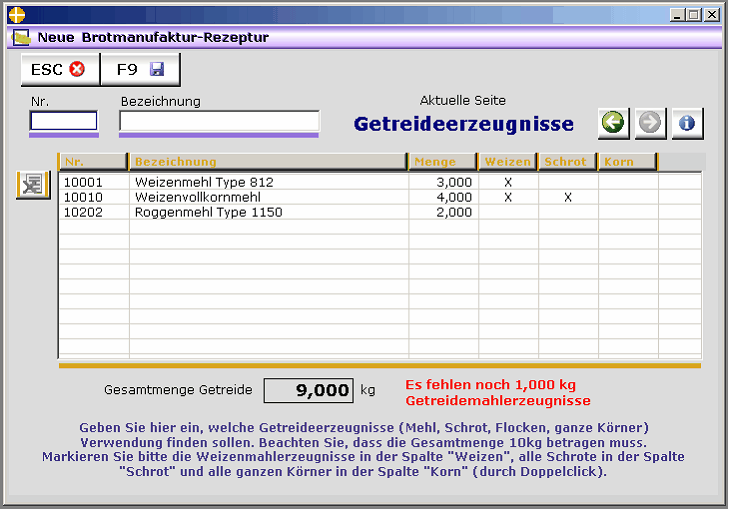Toggle Korn cell for Weizenmehl Type 812
Screen dimensions: 729x510
tap(628, 182)
